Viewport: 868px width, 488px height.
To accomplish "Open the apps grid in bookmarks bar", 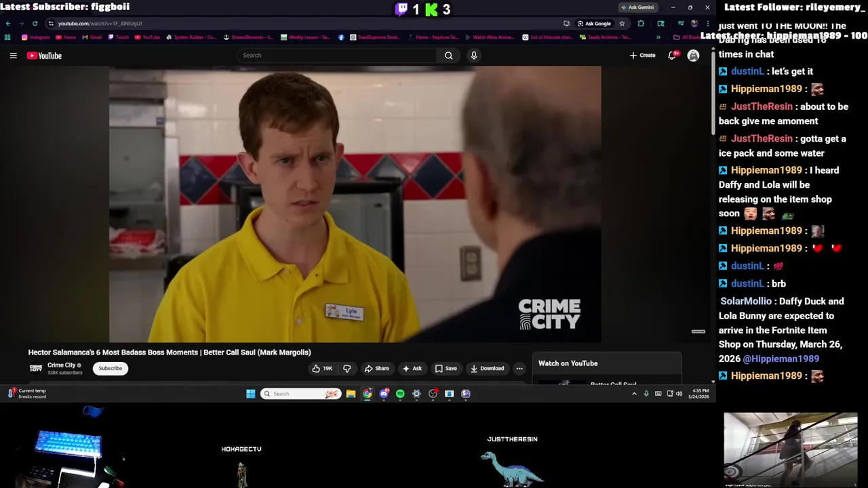I will click(7, 37).
